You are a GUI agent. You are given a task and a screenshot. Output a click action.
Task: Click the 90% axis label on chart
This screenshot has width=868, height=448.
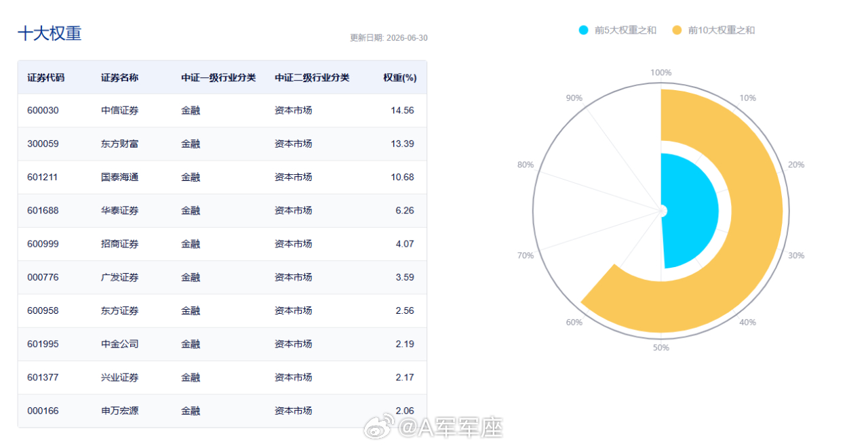tap(574, 98)
